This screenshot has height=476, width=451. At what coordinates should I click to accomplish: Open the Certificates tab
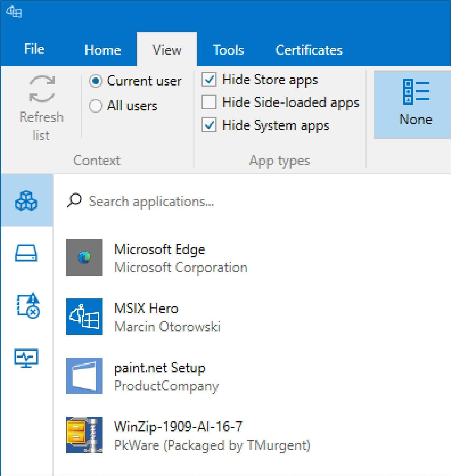pyautogui.click(x=309, y=50)
